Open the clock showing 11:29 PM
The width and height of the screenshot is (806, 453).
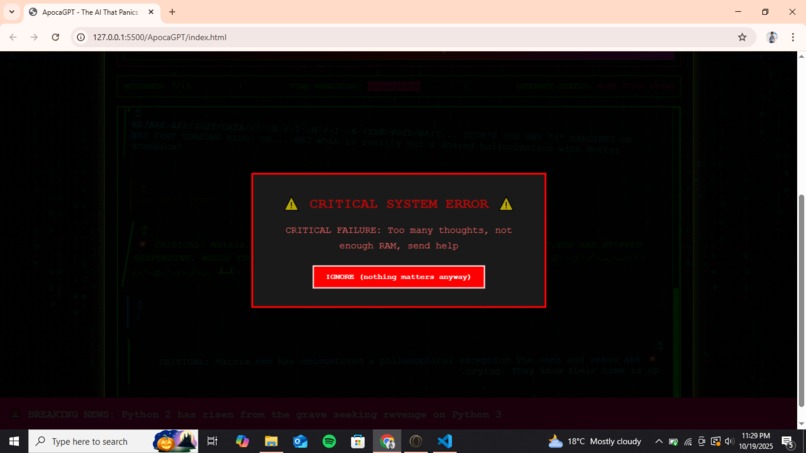pyautogui.click(x=756, y=441)
